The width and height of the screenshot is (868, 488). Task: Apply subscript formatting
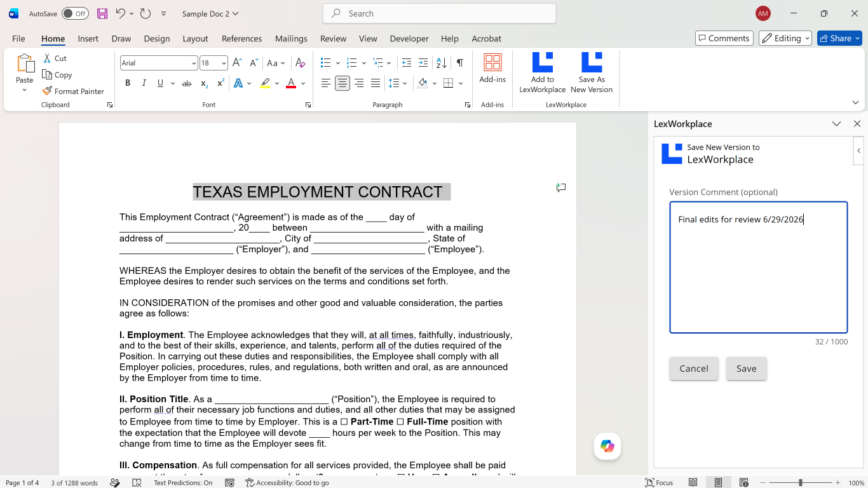click(204, 83)
